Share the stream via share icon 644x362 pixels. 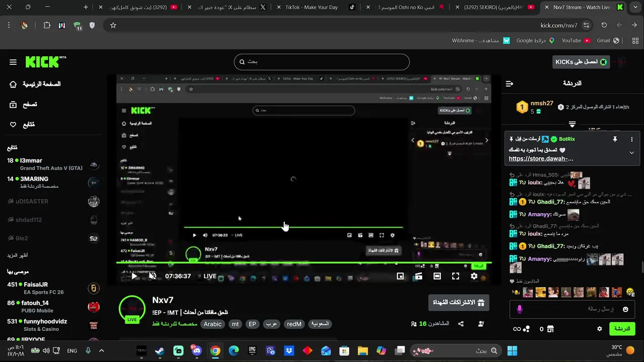tap(461, 324)
